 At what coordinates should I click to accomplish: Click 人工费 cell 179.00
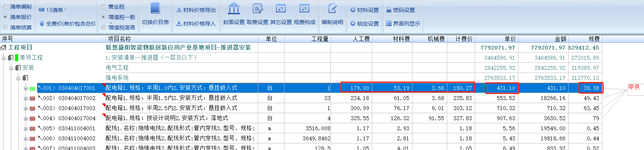point(352,88)
